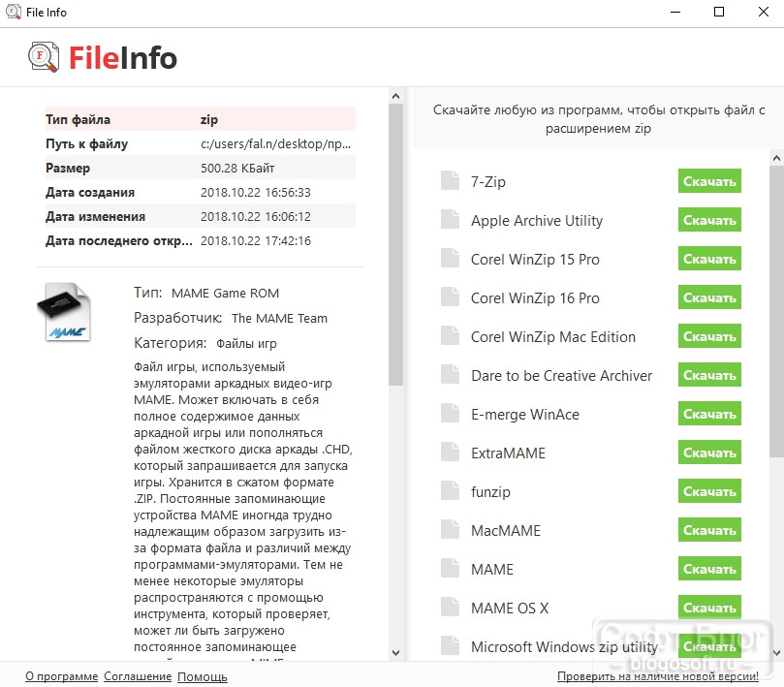Open the Помощь link
The height and width of the screenshot is (687, 784).
pyautogui.click(x=202, y=676)
